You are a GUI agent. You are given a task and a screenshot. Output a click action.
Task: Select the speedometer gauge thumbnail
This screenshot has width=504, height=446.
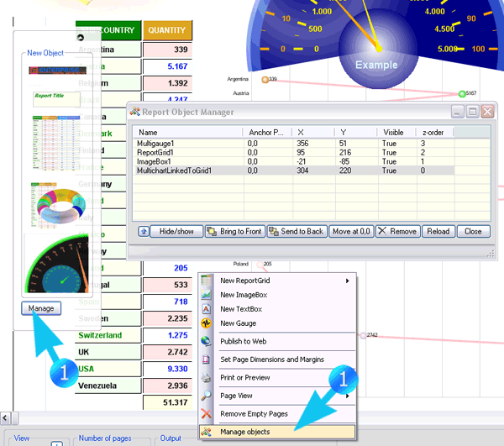coord(56,264)
